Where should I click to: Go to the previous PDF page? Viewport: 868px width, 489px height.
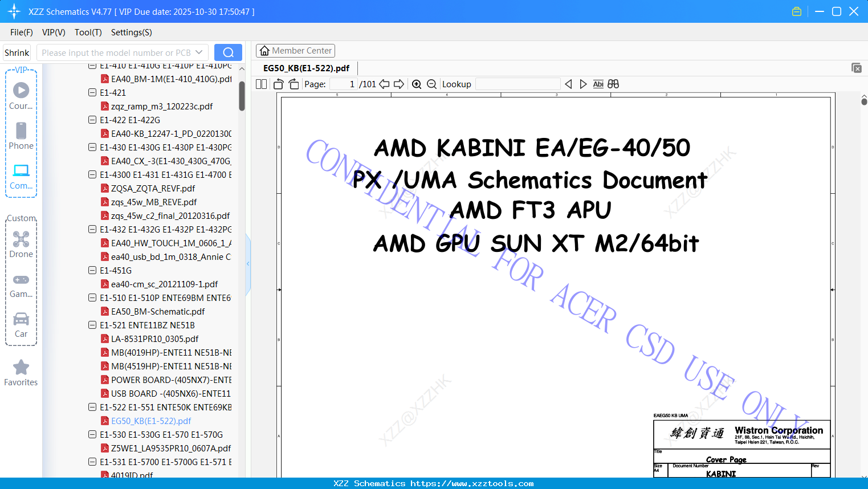(x=384, y=84)
